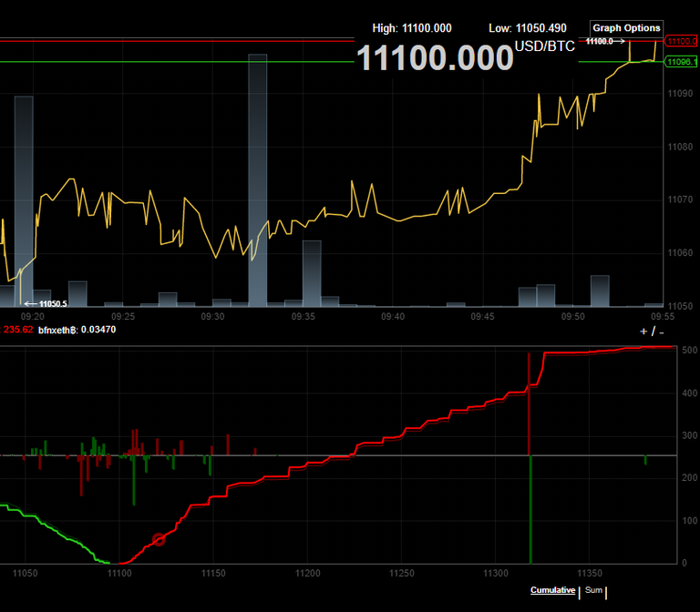Click the red 11100.0 price tag
The width and height of the screenshot is (700, 612).
tap(681, 41)
